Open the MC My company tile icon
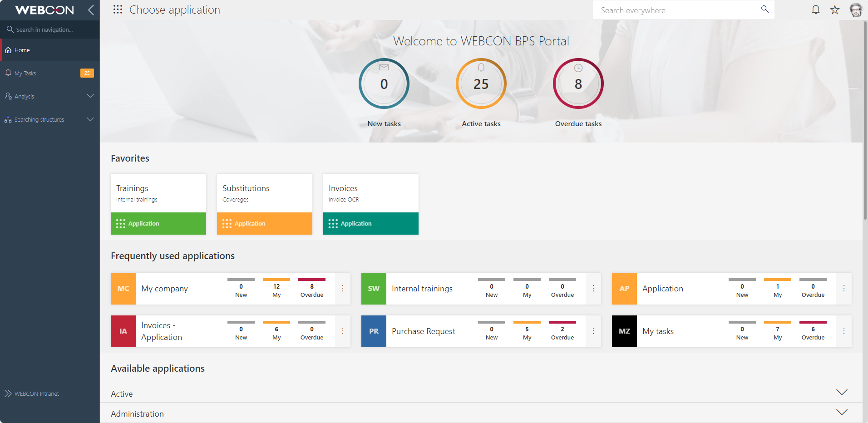 point(123,289)
